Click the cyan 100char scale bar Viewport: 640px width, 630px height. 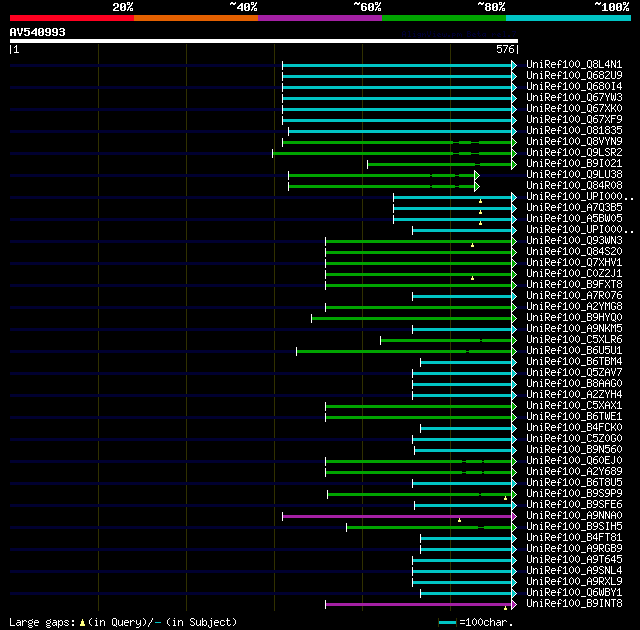tap(447, 622)
